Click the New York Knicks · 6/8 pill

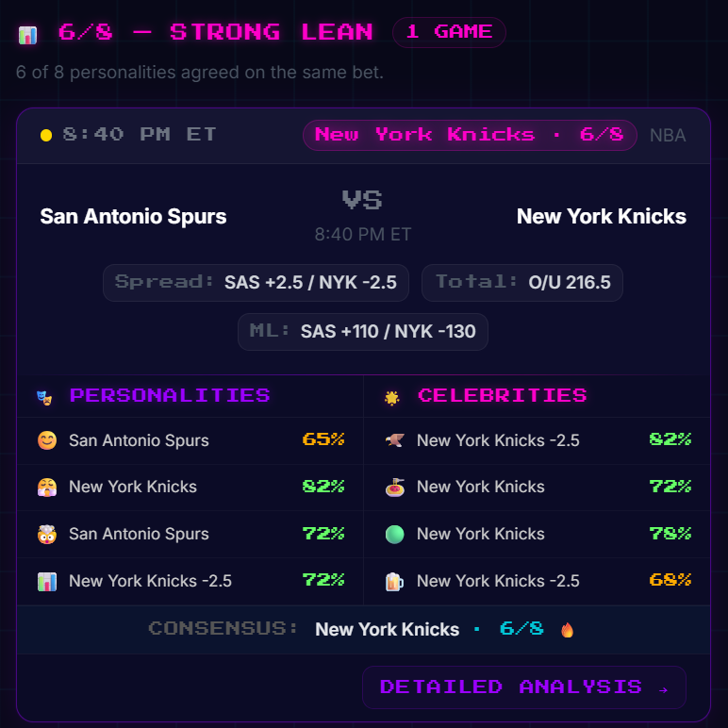tap(470, 135)
